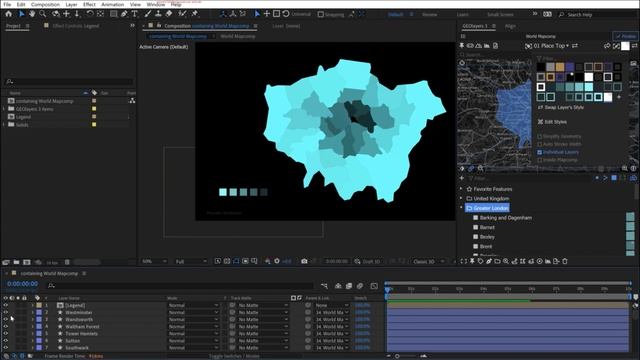The width and height of the screenshot is (640, 360).
Task: Click the Home icon in the toolbar
Action: coord(9,14)
